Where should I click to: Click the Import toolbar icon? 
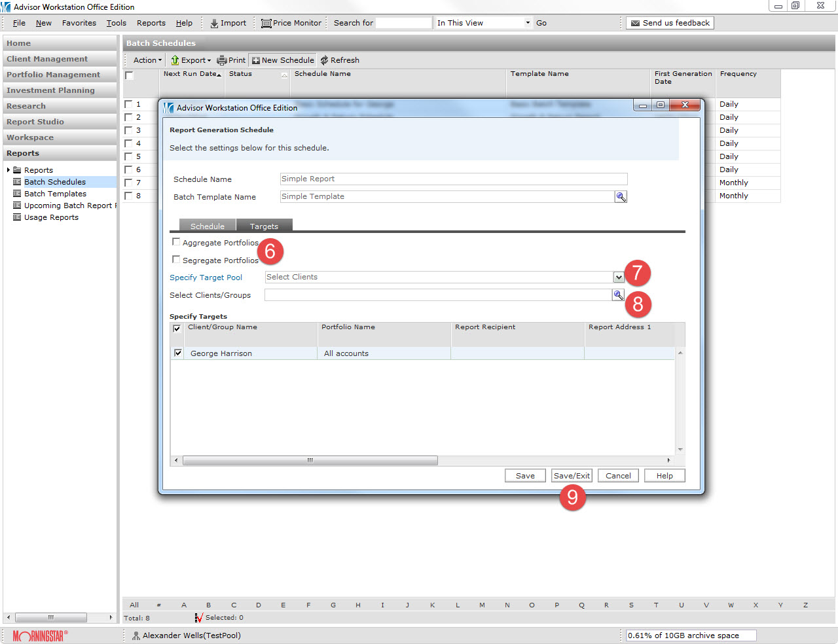[x=214, y=24]
